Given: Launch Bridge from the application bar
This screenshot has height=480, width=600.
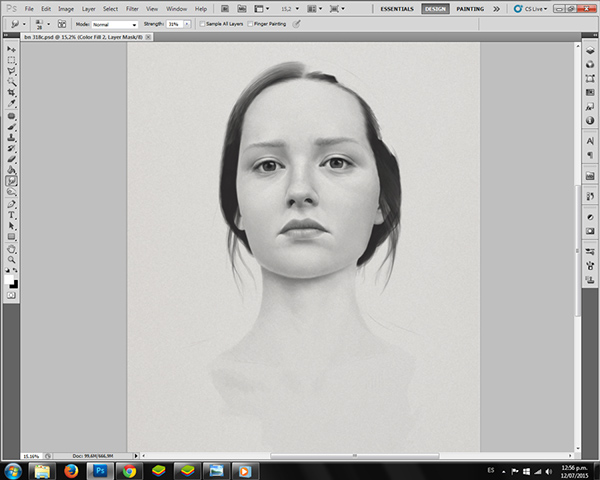Looking at the screenshot, I should coord(223,8).
